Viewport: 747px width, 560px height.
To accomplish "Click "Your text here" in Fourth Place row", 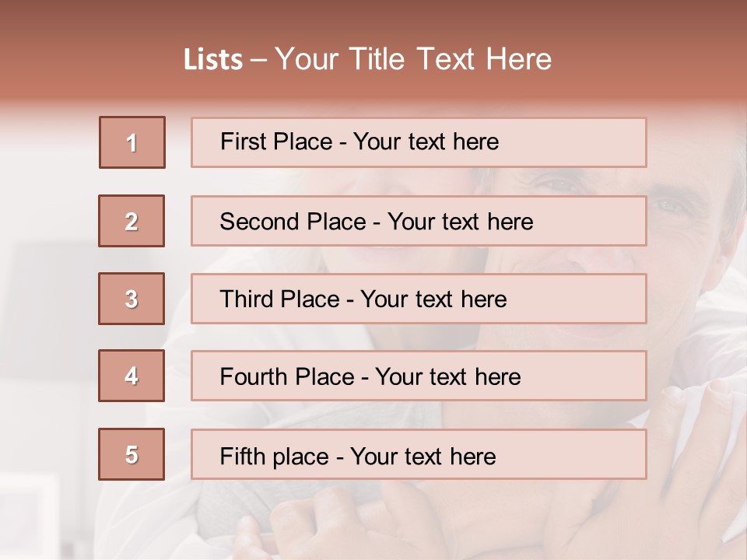I will click(x=447, y=377).
